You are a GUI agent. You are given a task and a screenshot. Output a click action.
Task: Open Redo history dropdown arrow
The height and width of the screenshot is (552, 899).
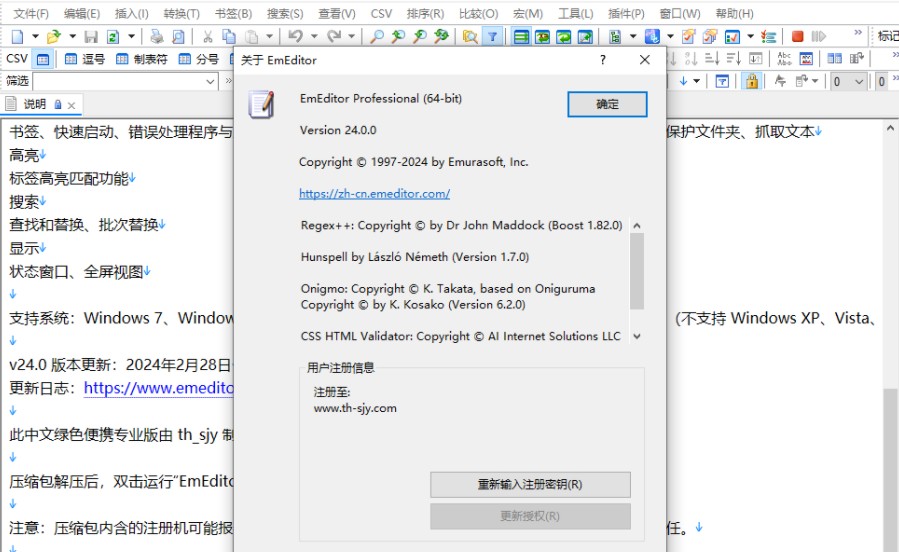click(351, 37)
